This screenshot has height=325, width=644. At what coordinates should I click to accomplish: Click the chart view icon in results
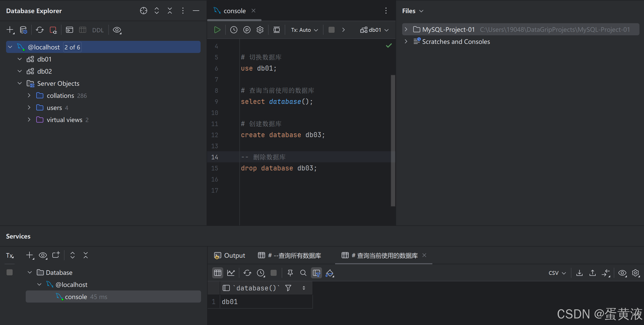pyautogui.click(x=231, y=273)
